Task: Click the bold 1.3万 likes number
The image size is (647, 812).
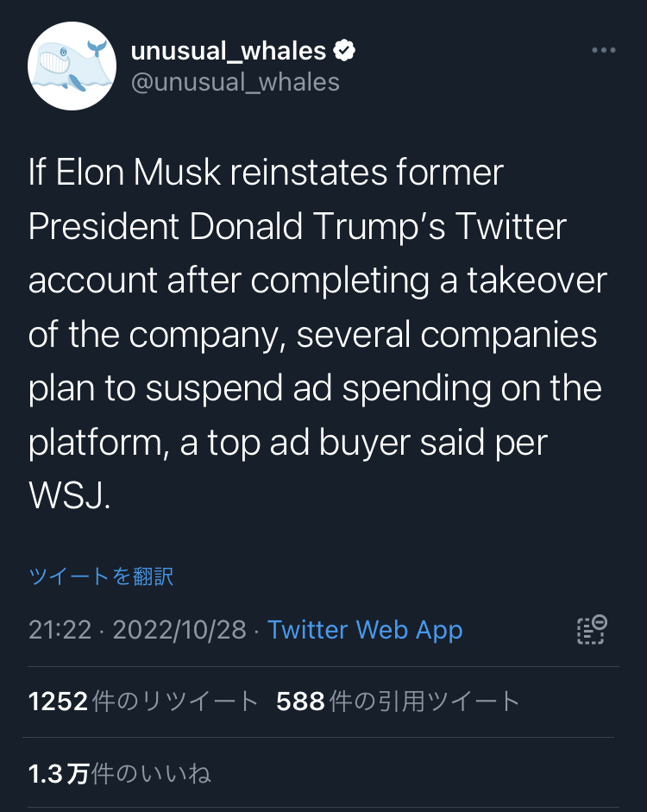Action: 58,773
